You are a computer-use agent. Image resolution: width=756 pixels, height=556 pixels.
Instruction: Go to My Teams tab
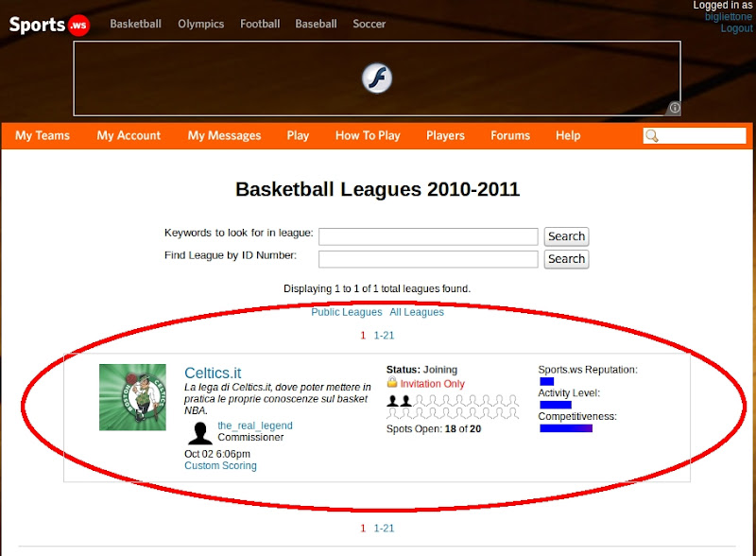point(43,135)
